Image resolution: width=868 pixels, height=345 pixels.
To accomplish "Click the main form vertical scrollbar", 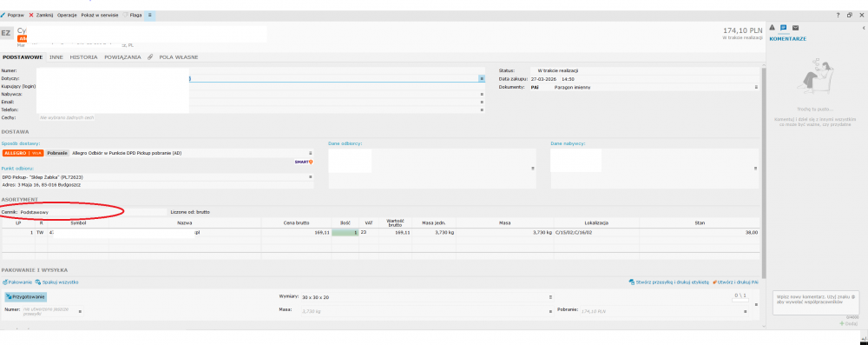I will (765, 172).
